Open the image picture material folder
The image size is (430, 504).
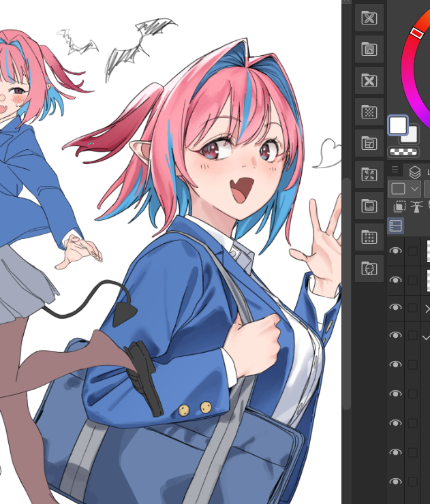click(369, 206)
